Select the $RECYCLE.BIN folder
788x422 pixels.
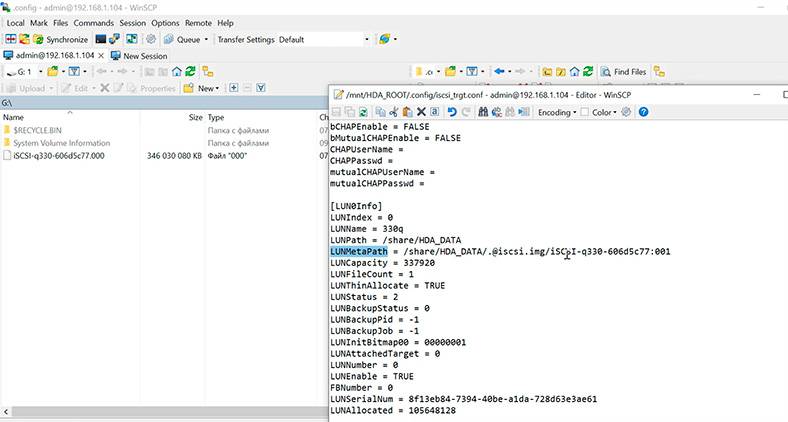click(37, 130)
